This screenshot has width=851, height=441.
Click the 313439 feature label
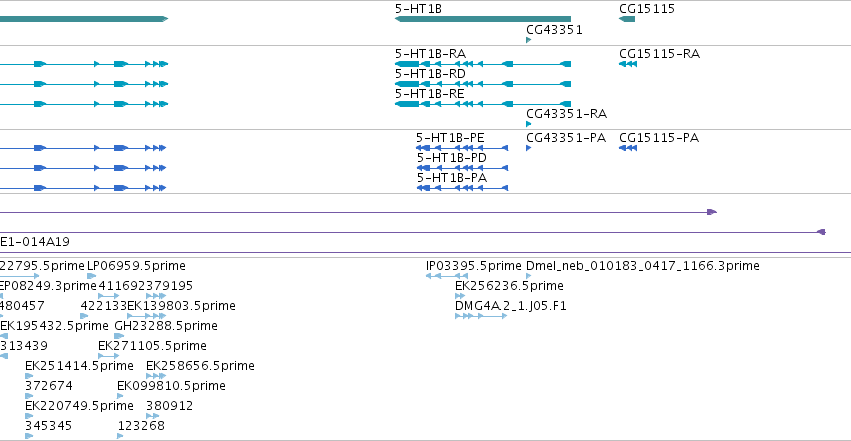pos(24,346)
